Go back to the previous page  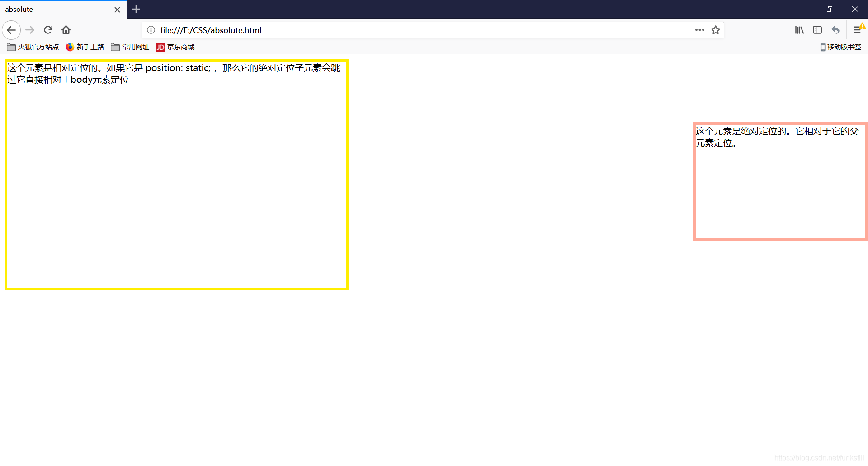11,30
